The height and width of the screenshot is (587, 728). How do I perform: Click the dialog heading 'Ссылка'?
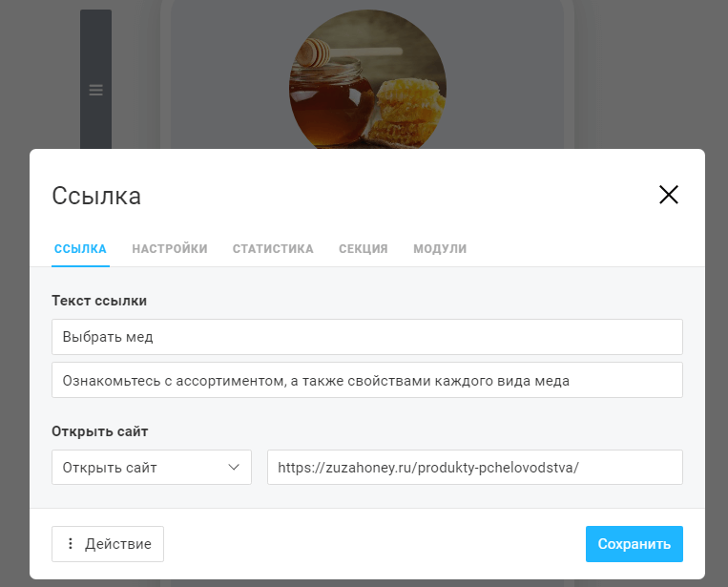click(96, 197)
